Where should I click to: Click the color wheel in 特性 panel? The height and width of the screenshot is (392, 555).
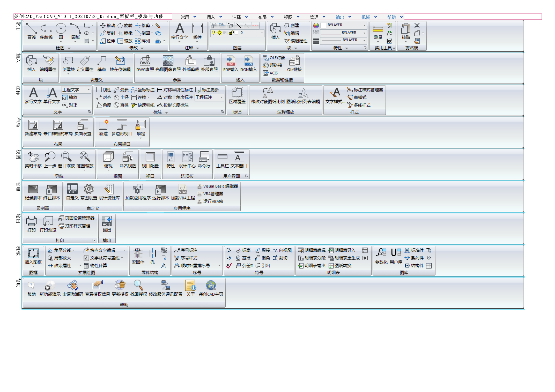pos(316,25)
